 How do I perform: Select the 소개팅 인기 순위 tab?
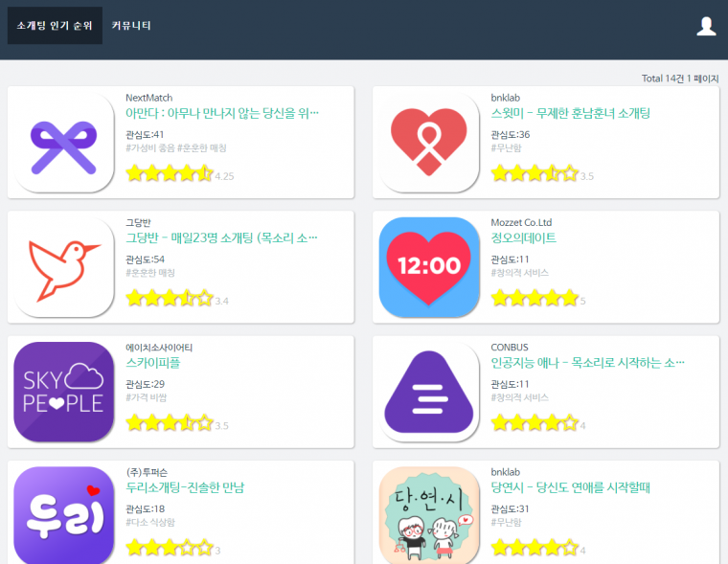click(55, 26)
